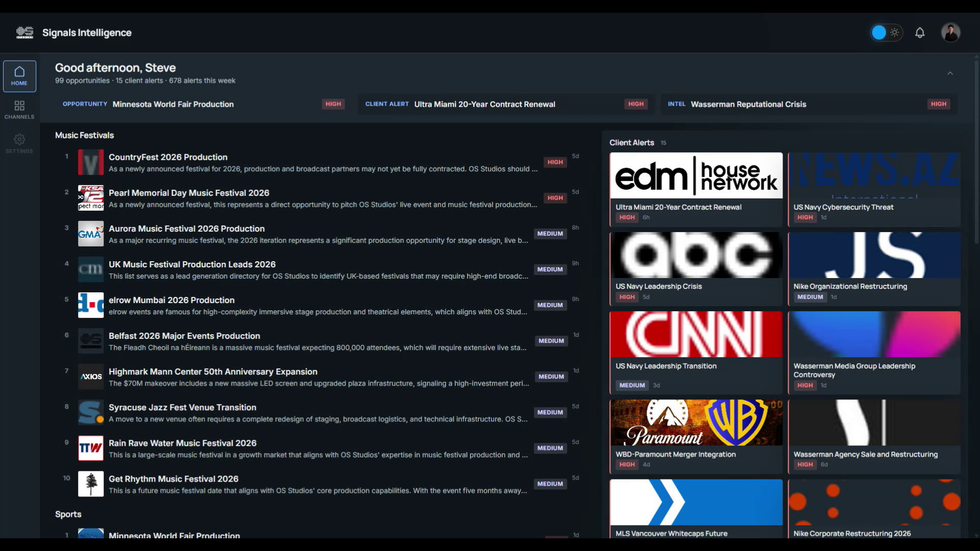Select Ultra Miami 20-Year Contract Renewal card title
Viewport: 980px width, 551px height.
coord(678,207)
